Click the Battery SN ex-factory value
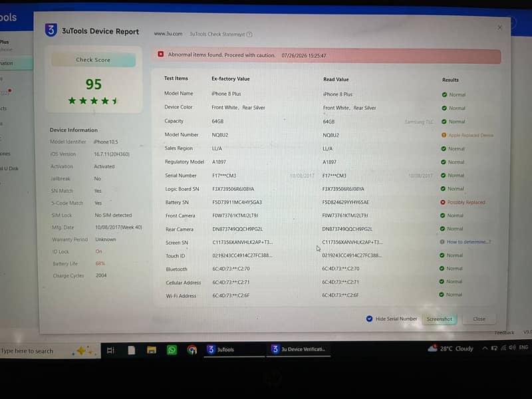532x399 pixels. click(x=237, y=202)
